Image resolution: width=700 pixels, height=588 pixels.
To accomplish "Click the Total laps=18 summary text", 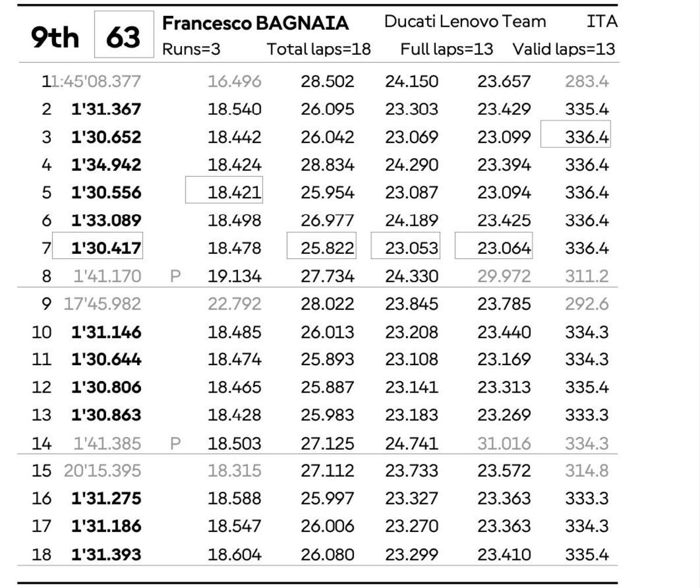I will 318,49.
